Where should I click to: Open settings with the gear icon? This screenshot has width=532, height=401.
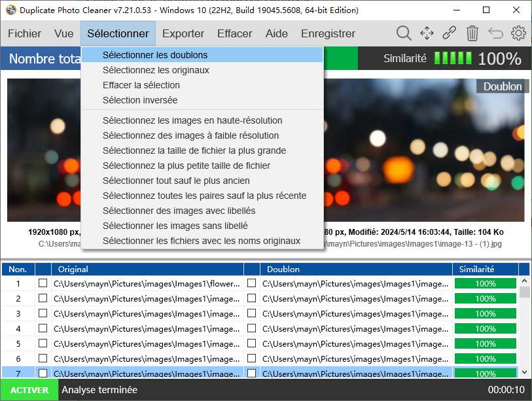click(518, 33)
